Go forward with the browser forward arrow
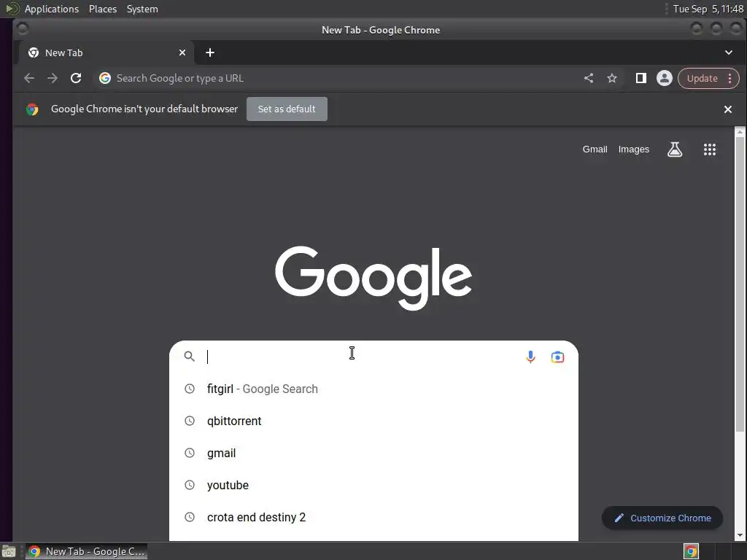 (53, 78)
